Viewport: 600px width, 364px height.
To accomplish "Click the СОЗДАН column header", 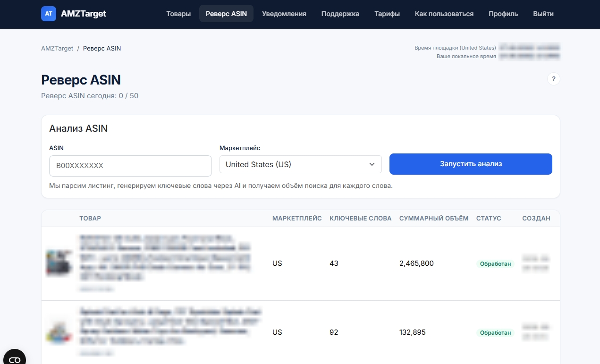I will (x=536, y=218).
